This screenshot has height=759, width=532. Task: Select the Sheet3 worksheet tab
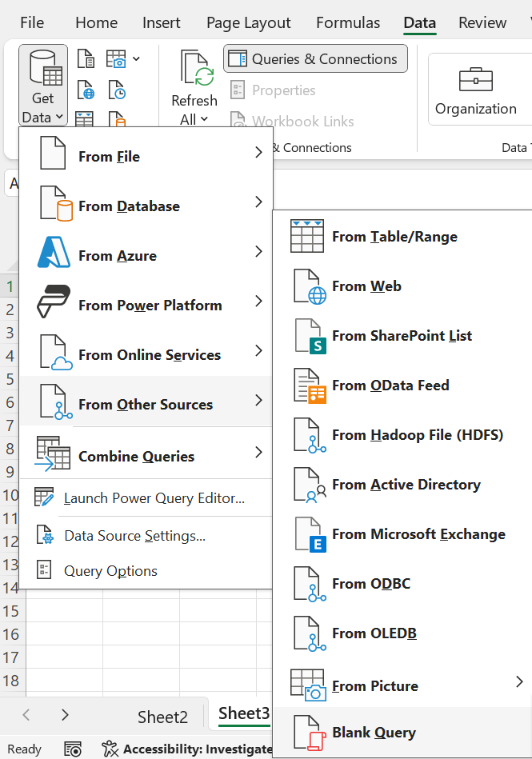point(243,713)
